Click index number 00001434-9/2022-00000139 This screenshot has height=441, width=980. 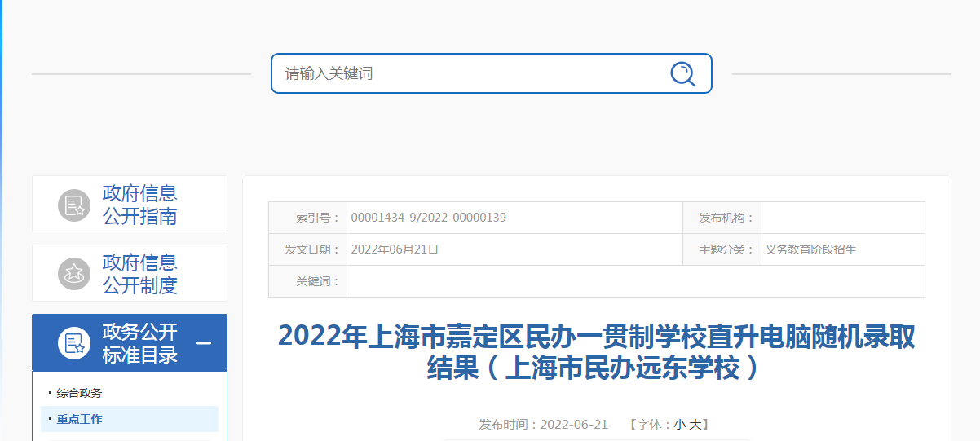(x=429, y=218)
